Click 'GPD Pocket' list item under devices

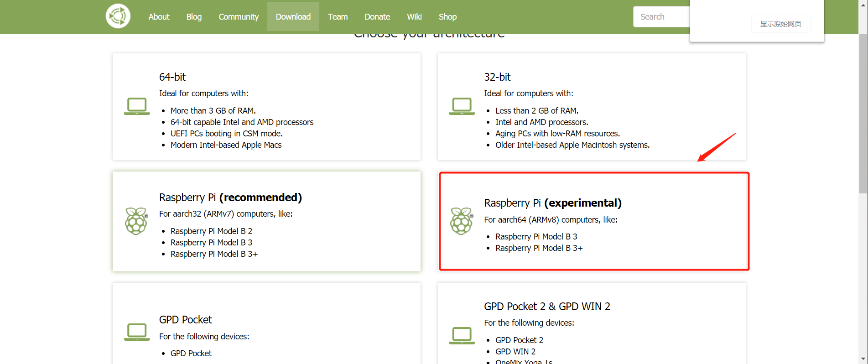point(191,354)
